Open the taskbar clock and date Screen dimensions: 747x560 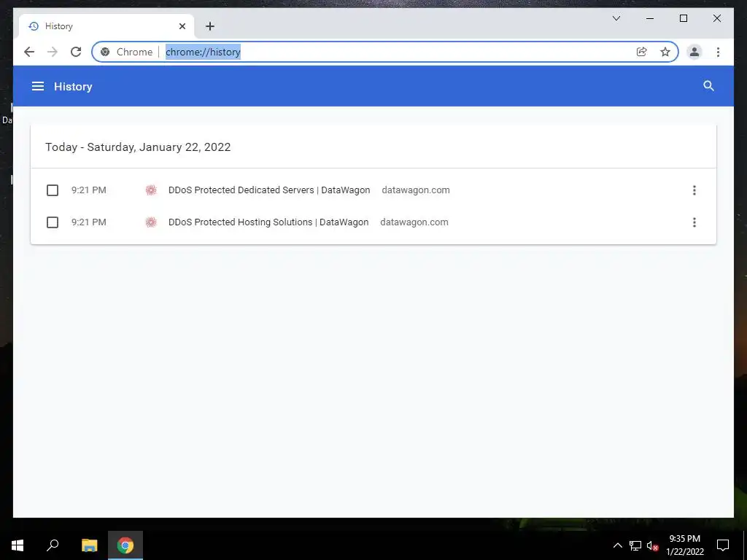(x=684, y=545)
